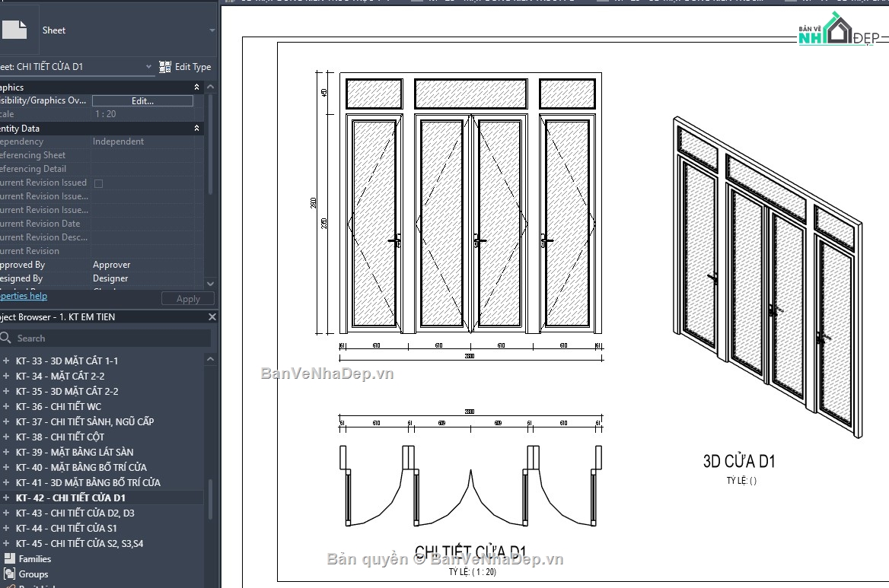Select KT- 40 - MẶT BẰNG BỐ TRÍ CỬA sheet
Image resolution: width=889 pixels, height=588 pixels.
pyautogui.click(x=81, y=467)
